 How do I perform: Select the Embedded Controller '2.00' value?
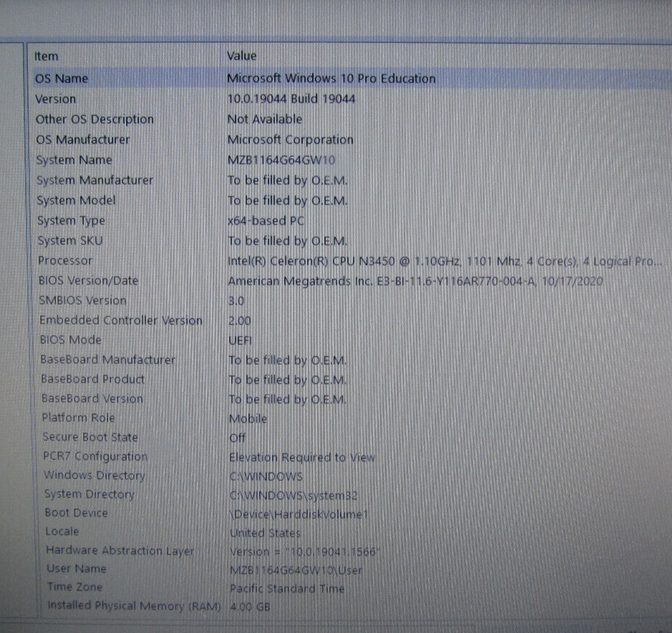point(240,320)
